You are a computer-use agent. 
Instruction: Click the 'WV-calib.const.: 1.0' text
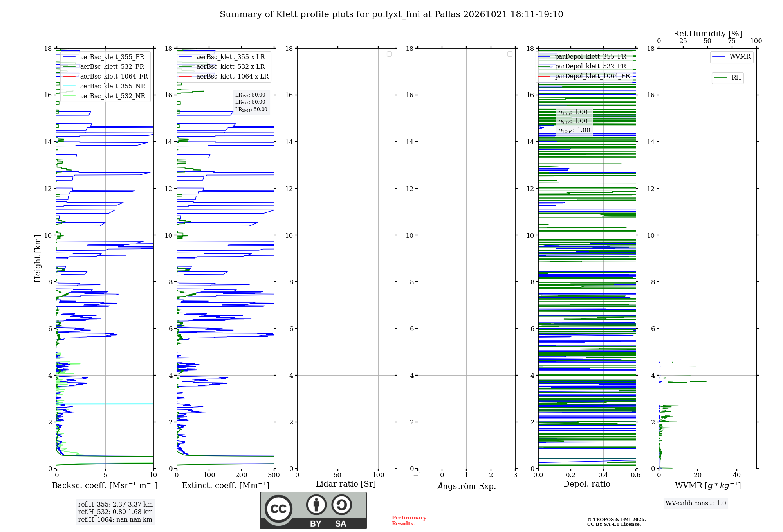[x=696, y=503]
